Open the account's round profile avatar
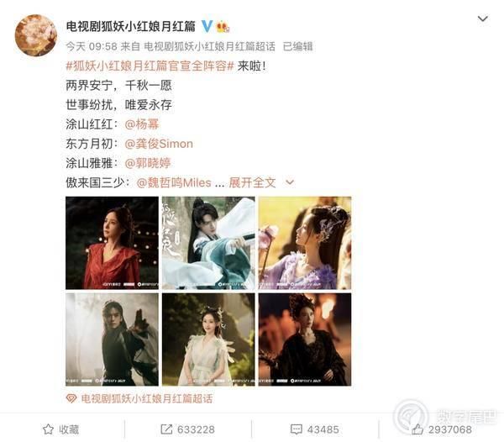The width and height of the screenshot is (504, 442). pyautogui.click(x=35, y=35)
